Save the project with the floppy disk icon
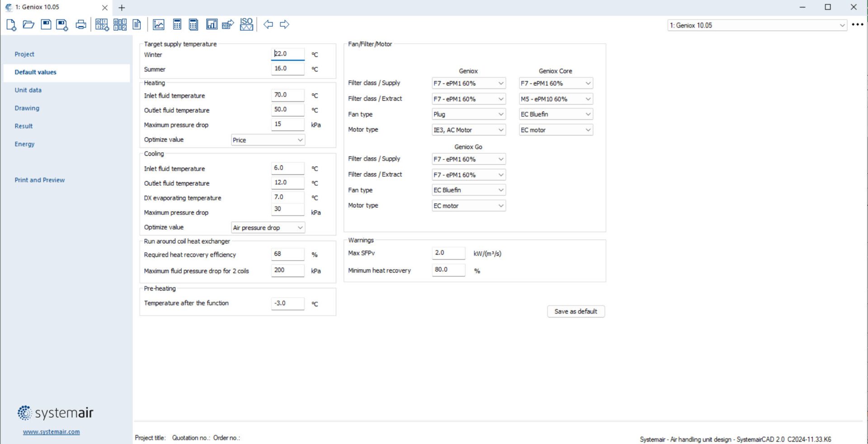Image resolution: width=868 pixels, height=444 pixels. [x=46, y=24]
